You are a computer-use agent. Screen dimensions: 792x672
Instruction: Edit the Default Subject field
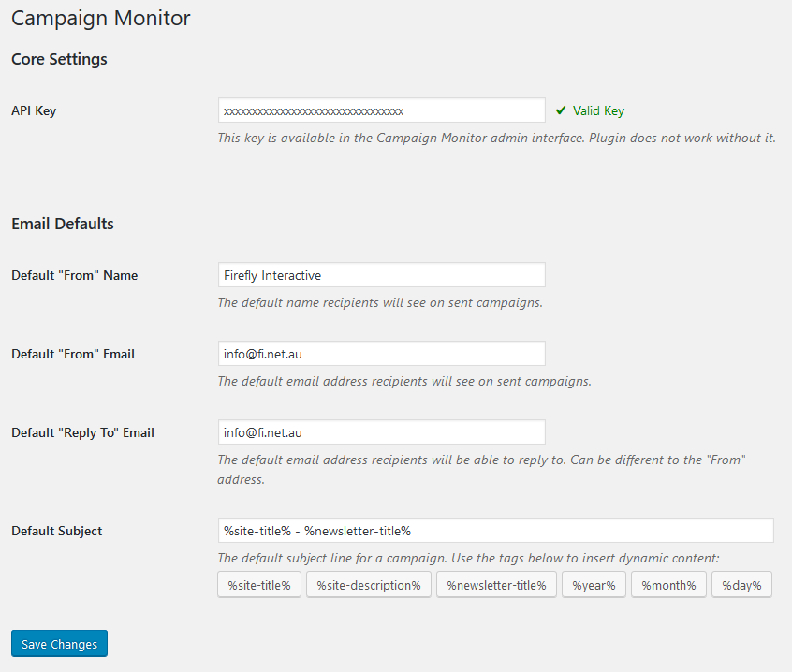(x=496, y=531)
